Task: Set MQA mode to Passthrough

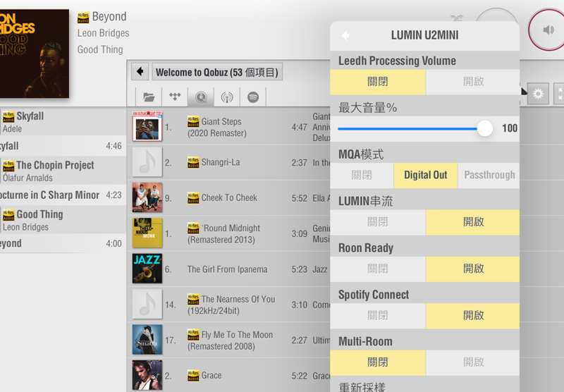Action: [x=489, y=175]
